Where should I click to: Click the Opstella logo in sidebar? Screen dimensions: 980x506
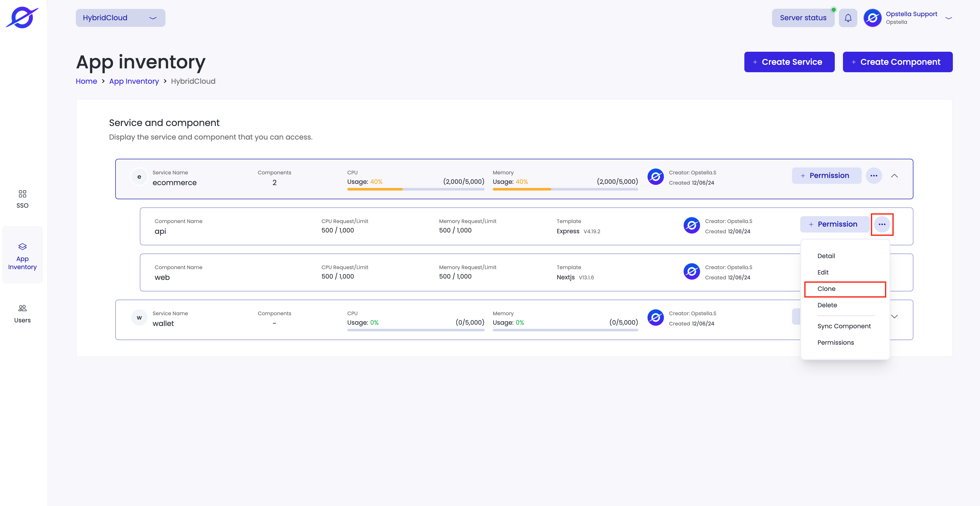[23, 17]
